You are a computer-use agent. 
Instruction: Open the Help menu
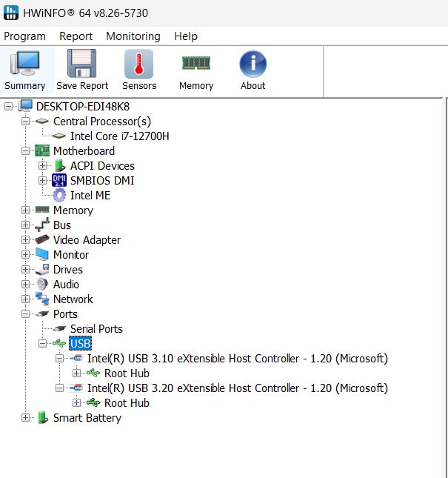pyautogui.click(x=186, y=36)
